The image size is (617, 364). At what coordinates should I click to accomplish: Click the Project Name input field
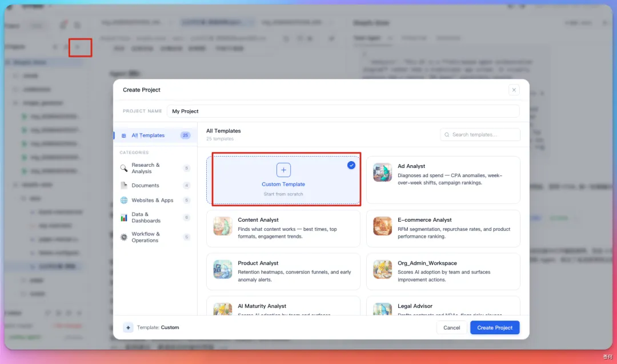[343, 111]
